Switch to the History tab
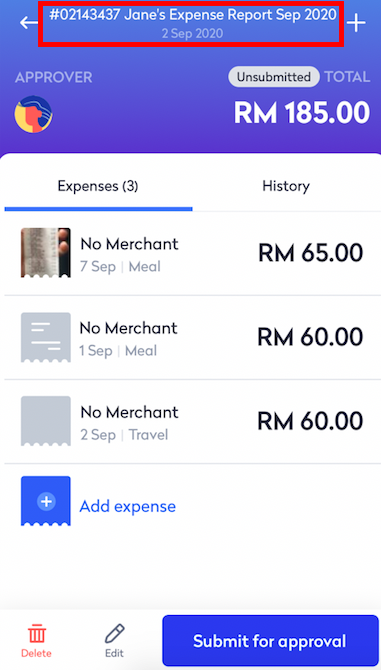 (x=286, y=186)
